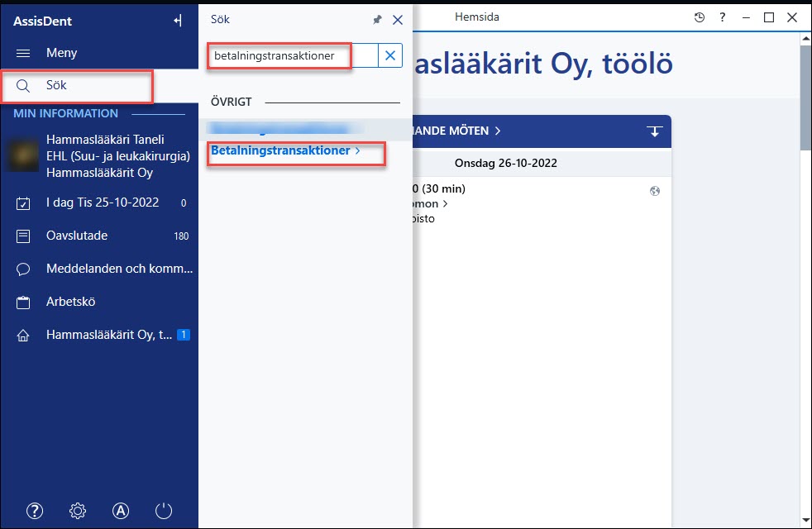Click the title bar help question mark

[723, 17]
